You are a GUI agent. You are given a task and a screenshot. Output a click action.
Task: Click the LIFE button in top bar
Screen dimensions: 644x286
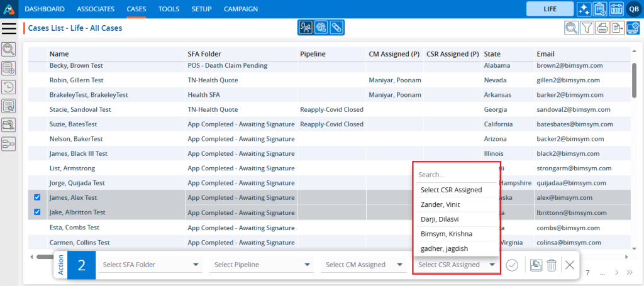549,9
